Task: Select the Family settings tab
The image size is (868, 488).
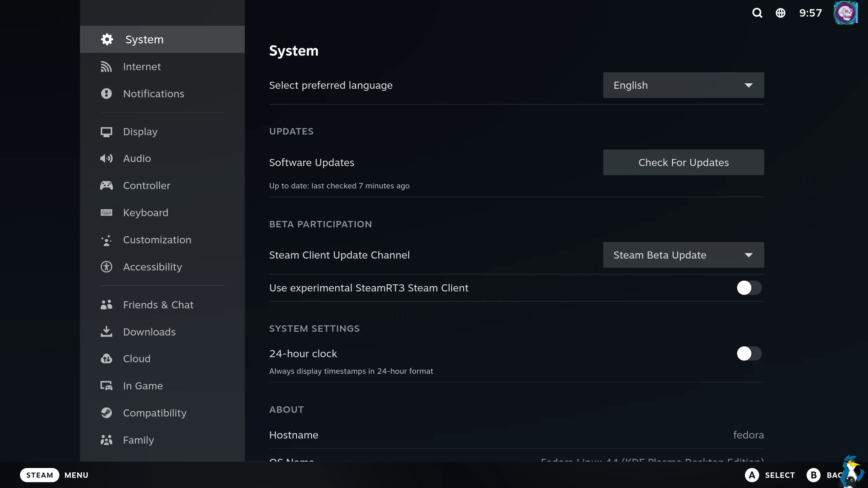Action: click(x=162, y=440)
